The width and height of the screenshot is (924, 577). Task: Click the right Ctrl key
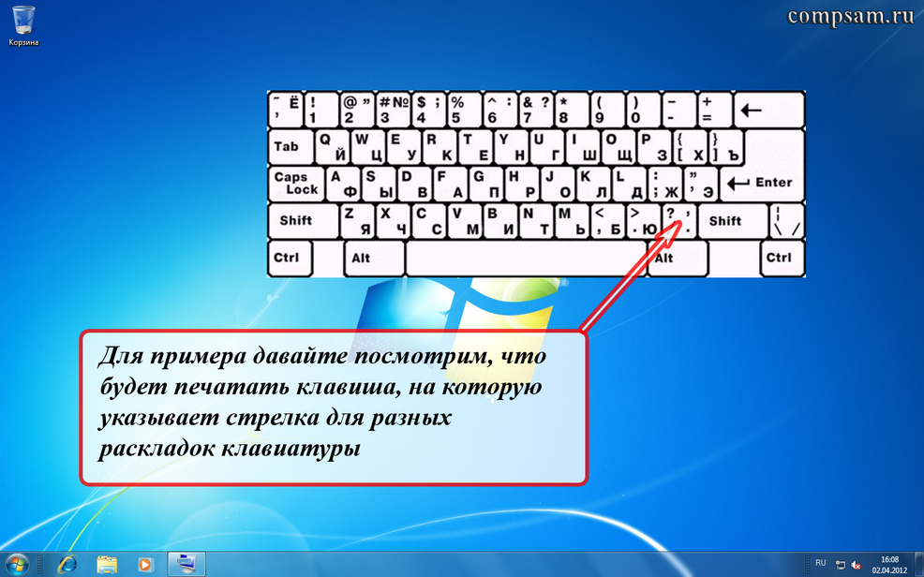coord(782,258)
